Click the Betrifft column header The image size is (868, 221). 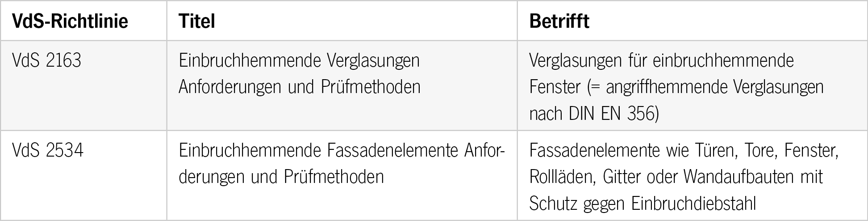[x=559, y=21]
